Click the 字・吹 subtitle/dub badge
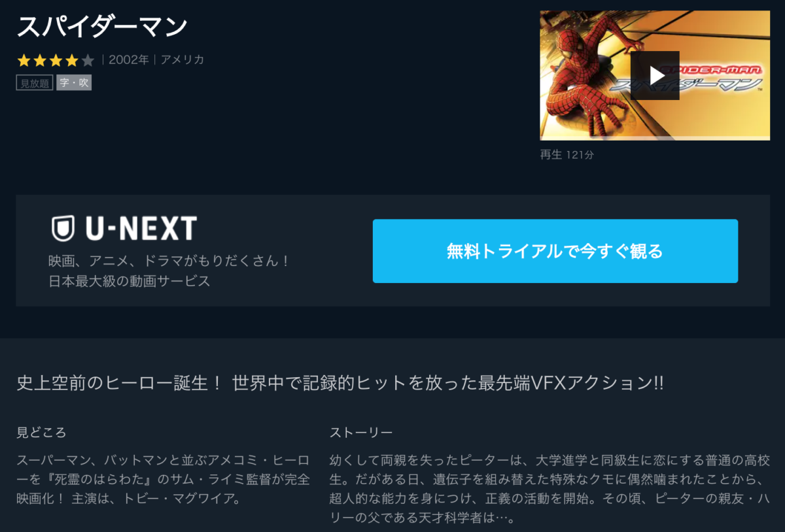Screen dimensions: 785x532 click(x=74, y=83)
